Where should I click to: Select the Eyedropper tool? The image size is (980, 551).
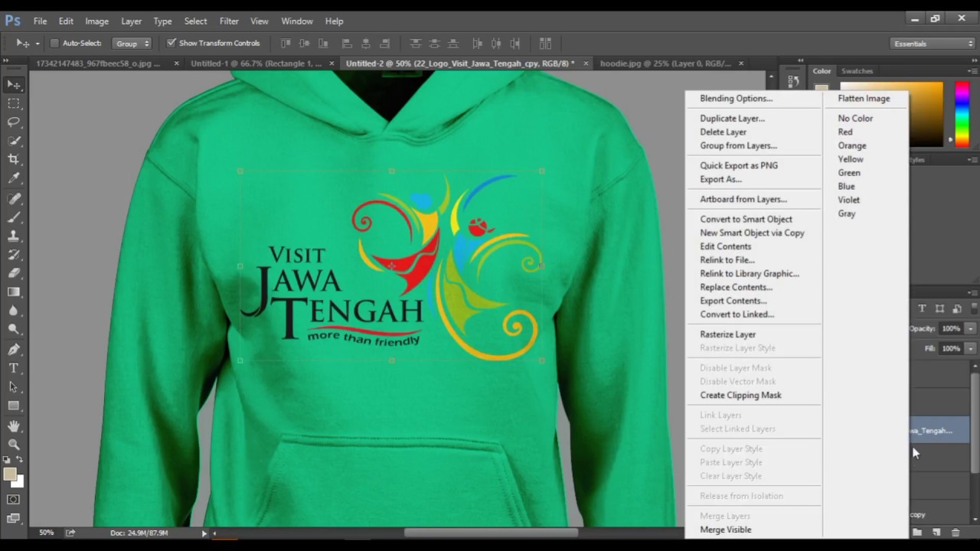tap(14, 178)
